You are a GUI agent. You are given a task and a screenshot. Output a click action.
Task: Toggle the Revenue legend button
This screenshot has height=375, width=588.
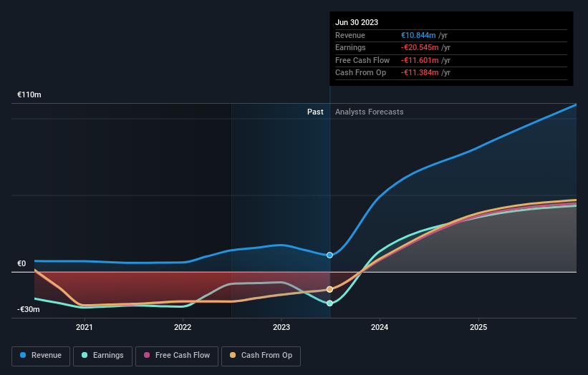[x=41, y=356]
